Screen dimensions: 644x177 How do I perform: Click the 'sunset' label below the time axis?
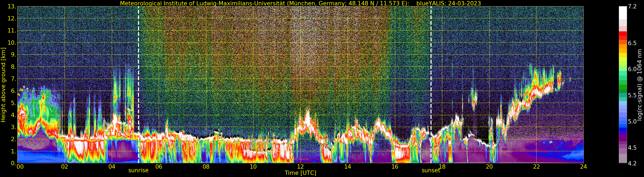point(431,171)
